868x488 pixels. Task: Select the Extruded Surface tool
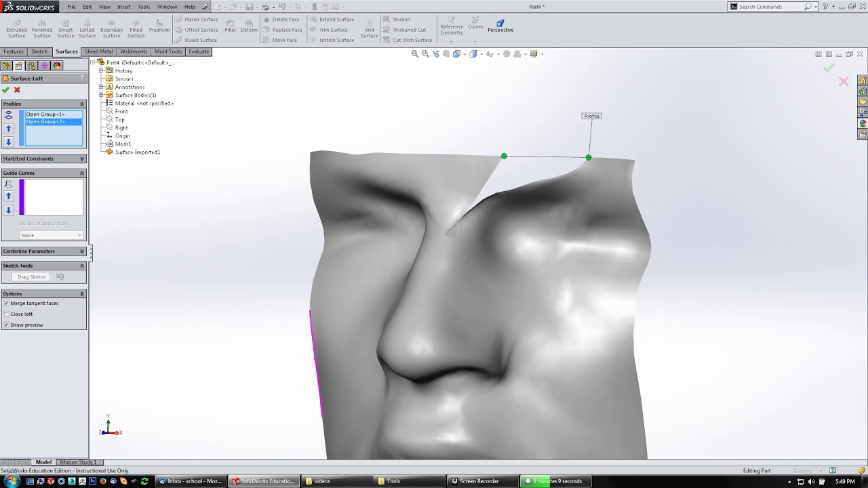point(16,28)
